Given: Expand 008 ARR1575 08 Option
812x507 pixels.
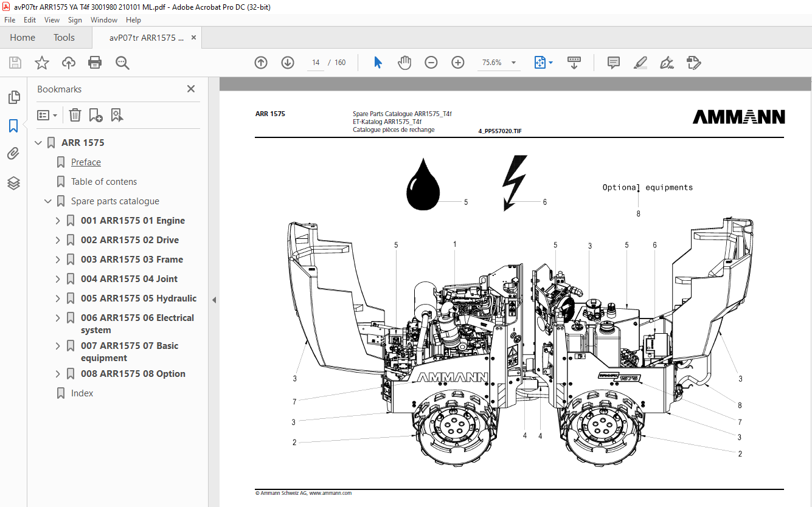Looking at the screenshot, I should pyautogui.click(x=58, y=374).
